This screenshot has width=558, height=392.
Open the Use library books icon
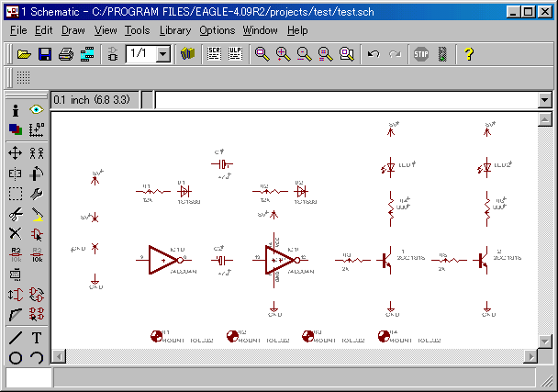[x=187, y=54]
